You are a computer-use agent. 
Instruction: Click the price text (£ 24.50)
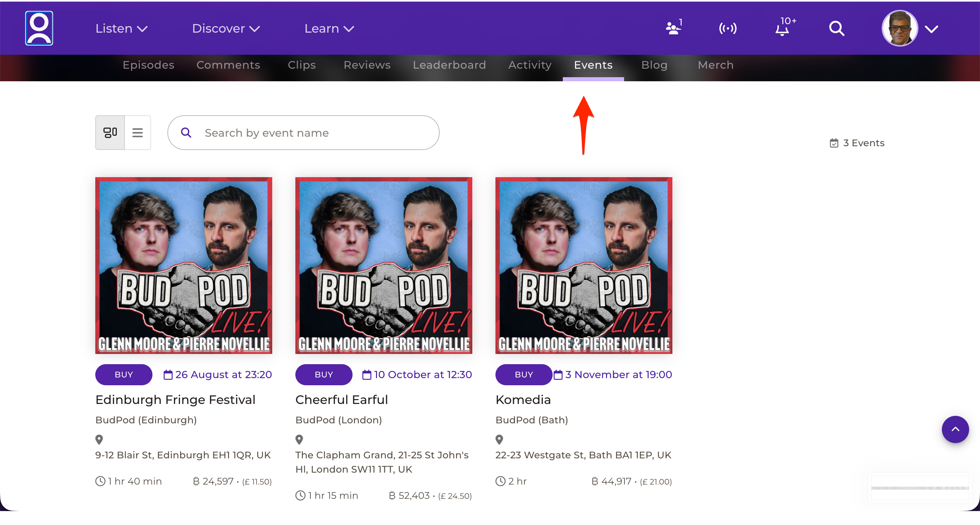(x=455, y=496)
